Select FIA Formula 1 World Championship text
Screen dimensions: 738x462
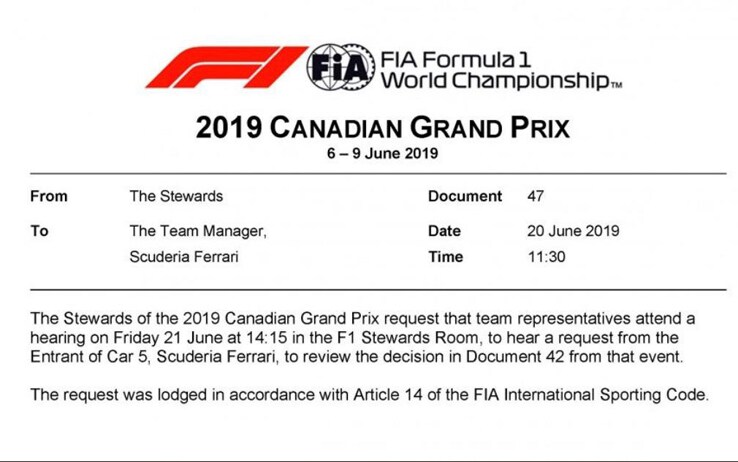tap(501, 71)
